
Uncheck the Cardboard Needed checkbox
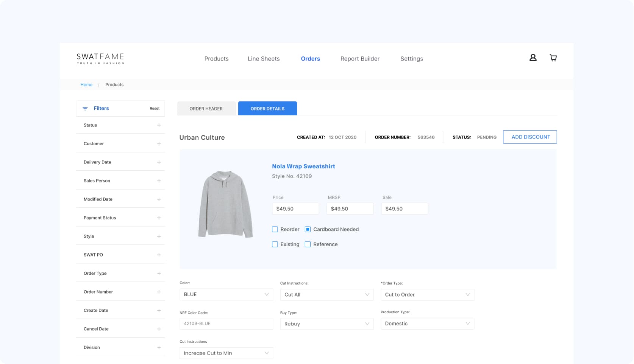[x=308, y=229]
